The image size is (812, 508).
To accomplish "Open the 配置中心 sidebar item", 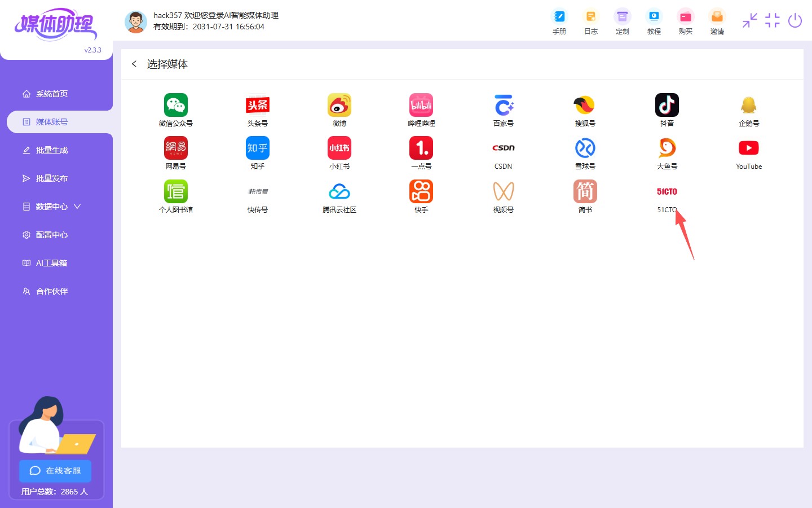I will pyautogui.click(x=52, y=235).
